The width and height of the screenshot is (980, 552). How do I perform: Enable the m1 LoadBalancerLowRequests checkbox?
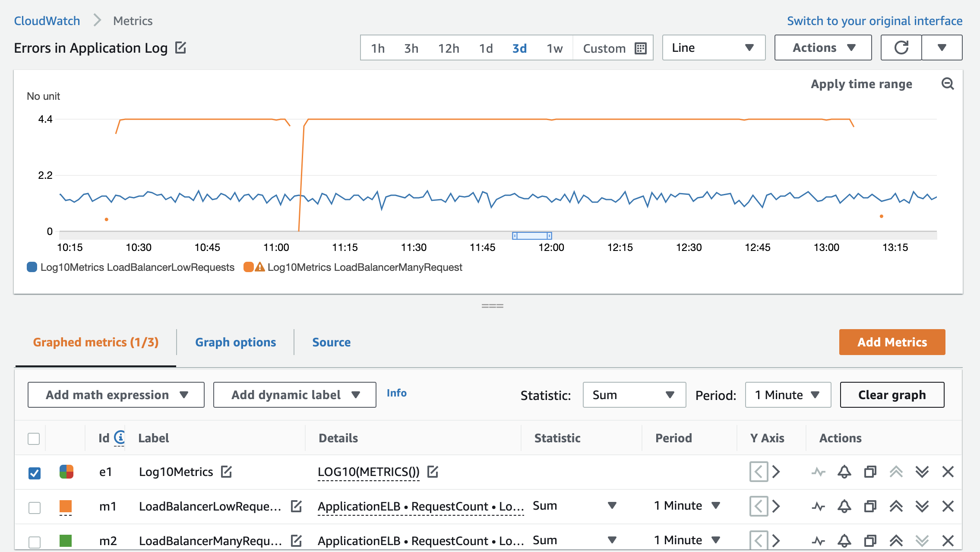coord(34,507)
